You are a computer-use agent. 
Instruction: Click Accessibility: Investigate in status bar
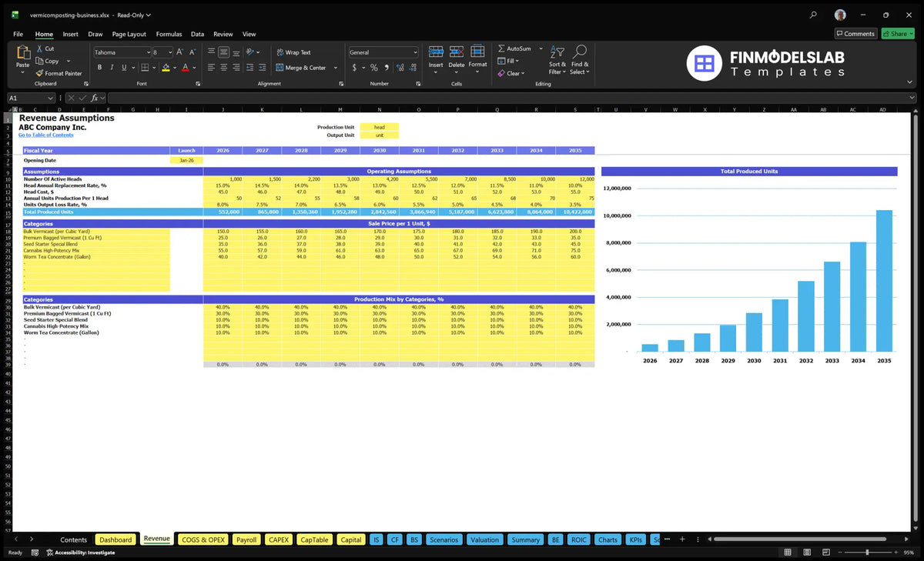(80, 553)
